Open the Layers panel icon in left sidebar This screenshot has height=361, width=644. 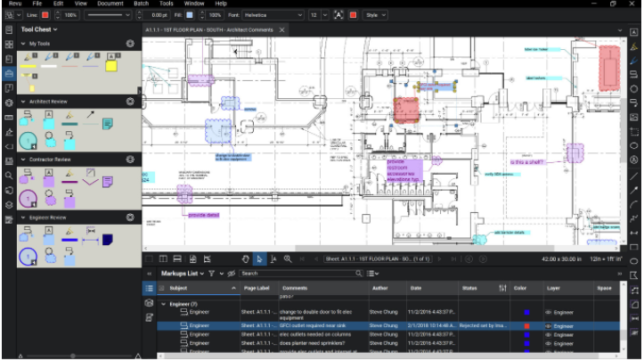point(9,205)
